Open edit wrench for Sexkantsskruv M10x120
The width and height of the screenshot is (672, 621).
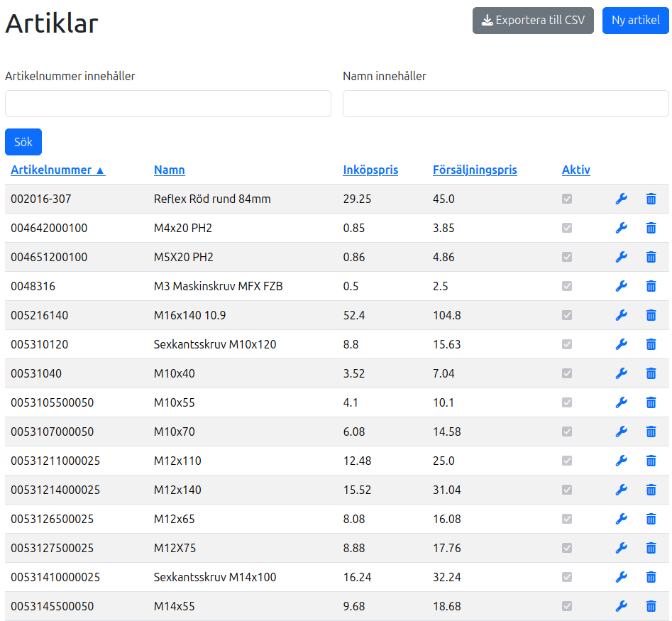tap(621, 344)
